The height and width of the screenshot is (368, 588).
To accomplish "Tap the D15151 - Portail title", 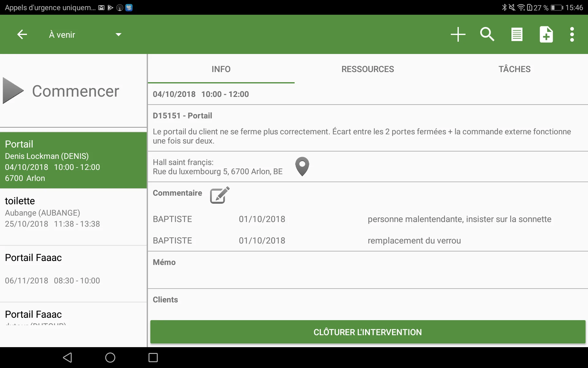I will point(183,116).
